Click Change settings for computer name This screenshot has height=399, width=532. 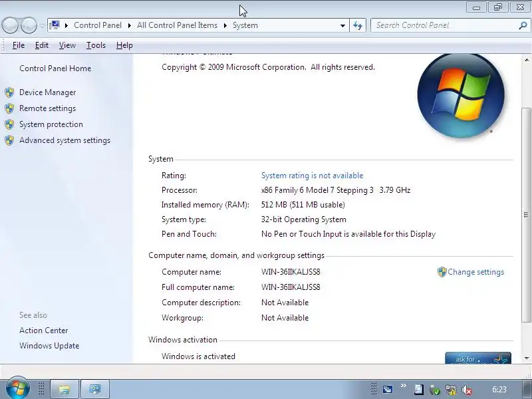pos(475,272)
